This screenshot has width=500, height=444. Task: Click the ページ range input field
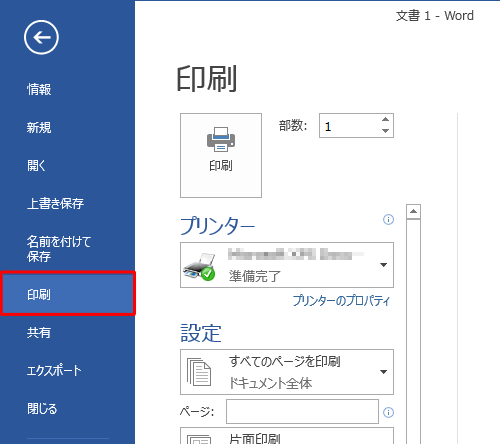[x=302, y=412]
